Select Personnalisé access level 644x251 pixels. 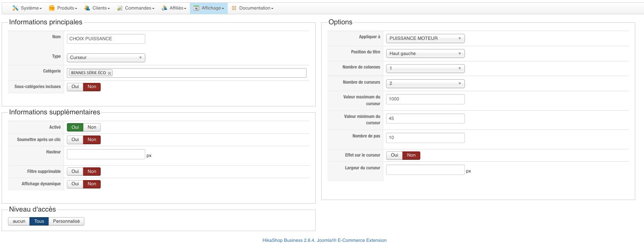coord(66,222)
